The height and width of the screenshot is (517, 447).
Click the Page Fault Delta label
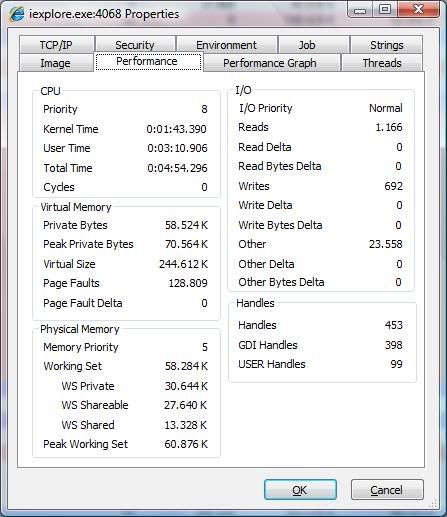[83, 303]
